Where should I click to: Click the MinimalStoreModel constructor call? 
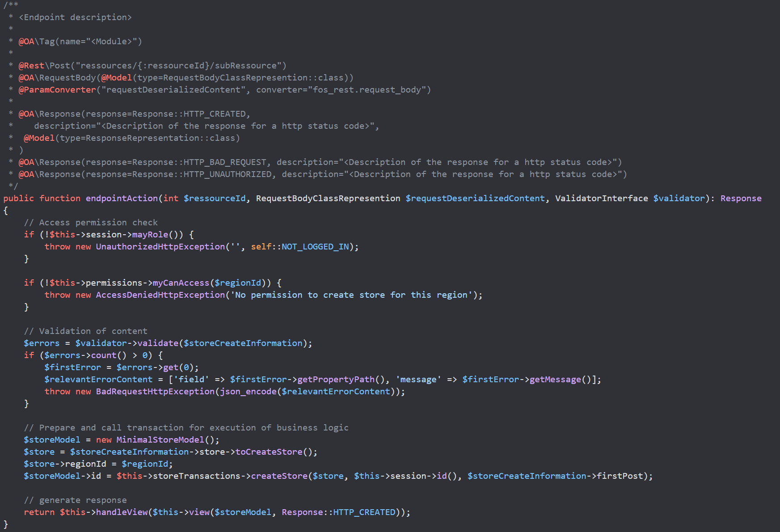click(160, 440)
